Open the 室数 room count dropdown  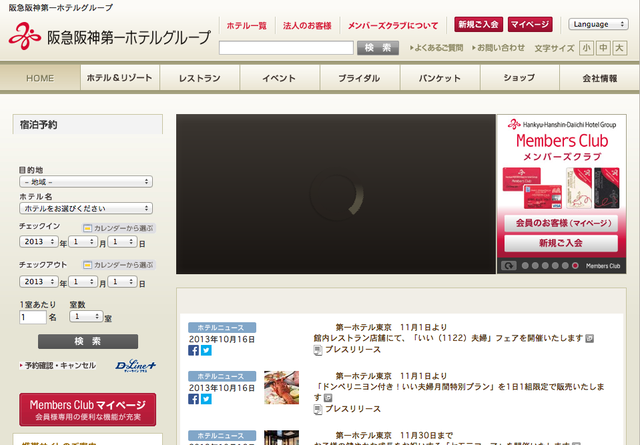tap(86, 316)
